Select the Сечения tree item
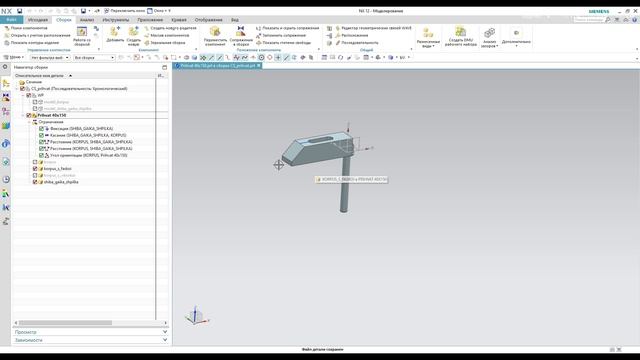Viewport: 640px width, 360px height. pos(33,82)
